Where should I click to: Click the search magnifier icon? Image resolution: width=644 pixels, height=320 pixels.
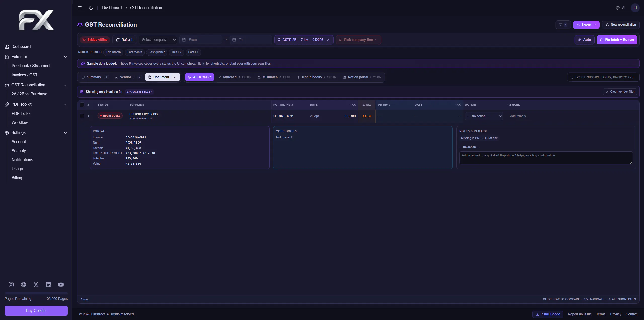571,77
